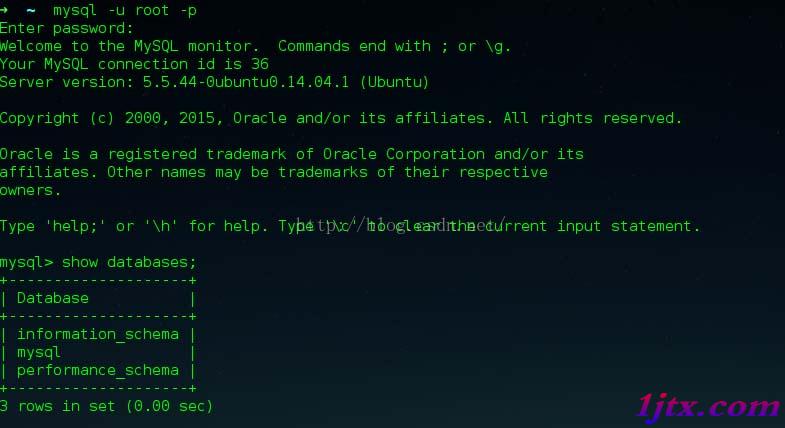Click the server version 5.5.44-0ubuntu0.14.04.1 text

click(x=246, y=82)
